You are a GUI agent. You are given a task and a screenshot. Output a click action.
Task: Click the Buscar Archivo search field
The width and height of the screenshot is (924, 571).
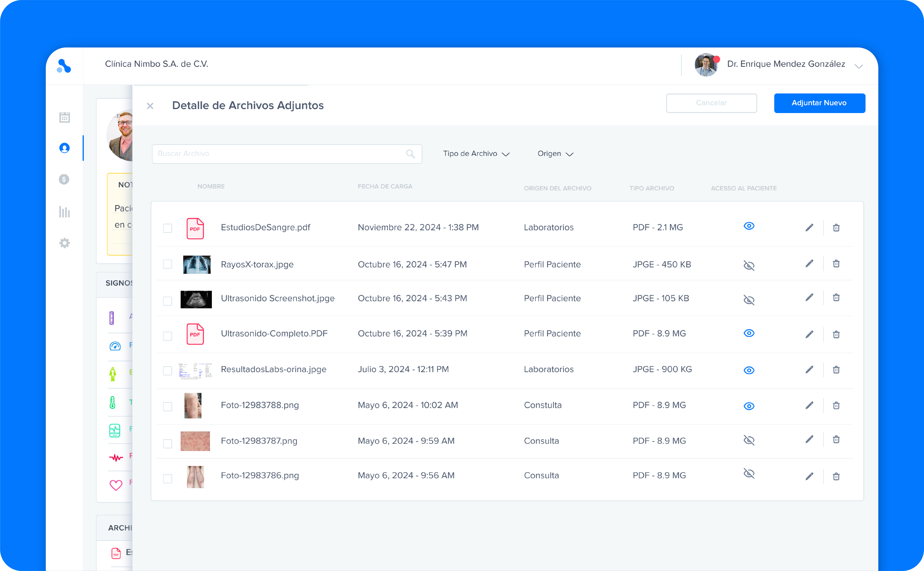(x=280, y=154)
